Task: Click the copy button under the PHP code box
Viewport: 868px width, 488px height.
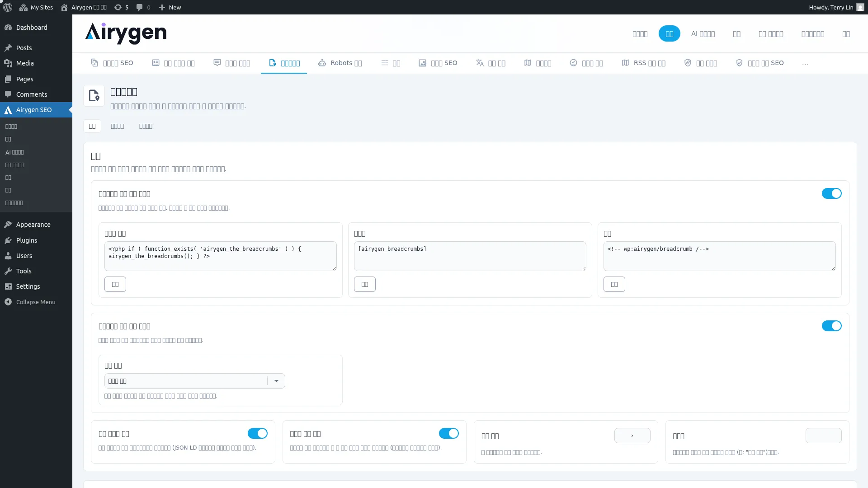Action: pos(115,284)
